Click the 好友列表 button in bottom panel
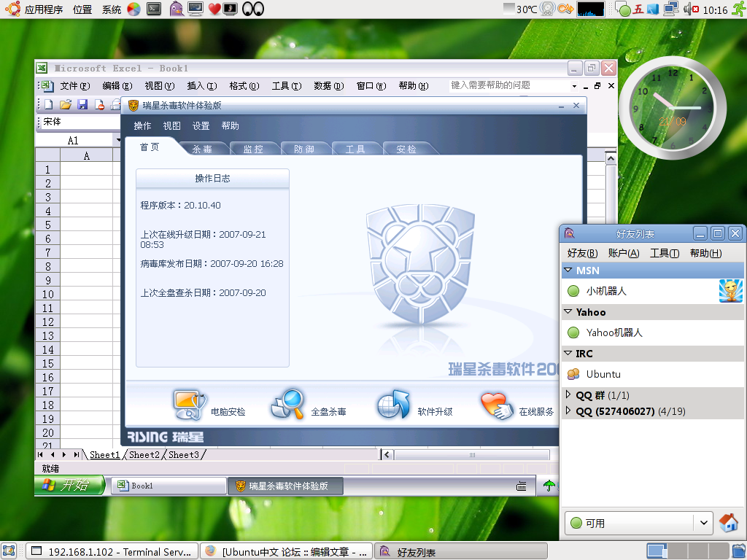The image size is (747, 560). tap(461, 551)
